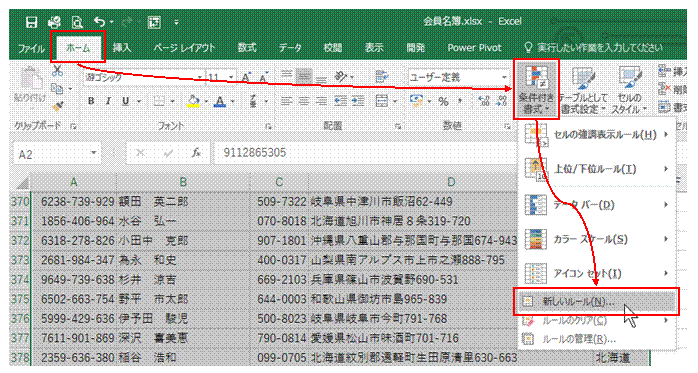Screen dimensions: 698x373
Task: Switch to the データ tab
Action: click(290, 48)
